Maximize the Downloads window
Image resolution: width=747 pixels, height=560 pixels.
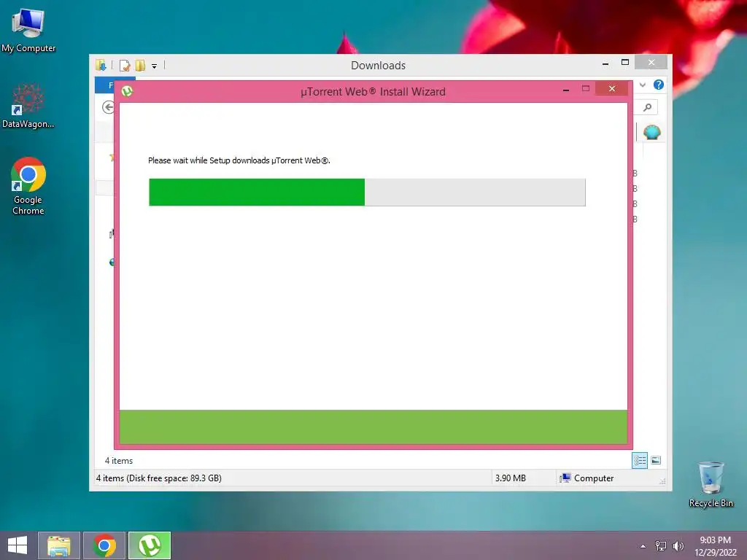pos(625,63)
